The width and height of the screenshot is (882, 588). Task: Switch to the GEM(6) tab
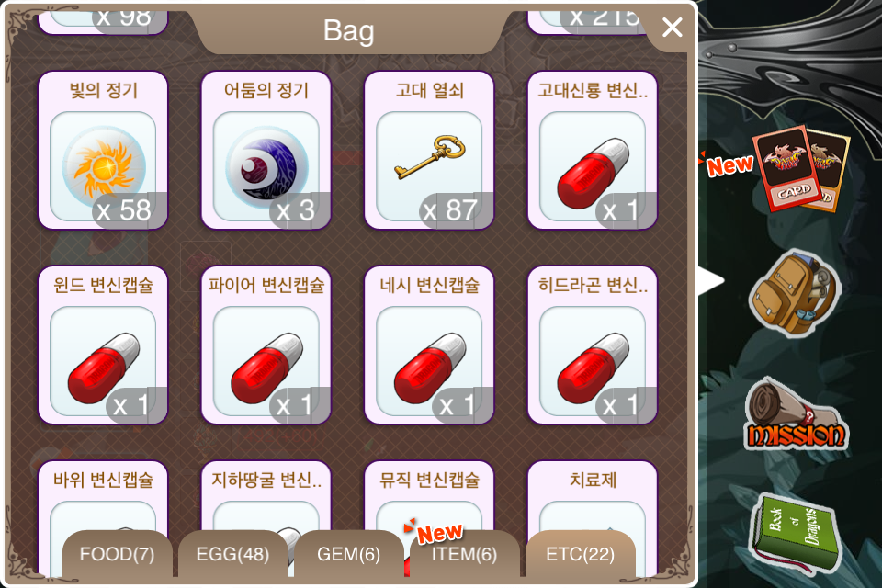click(x=349, y=554)
